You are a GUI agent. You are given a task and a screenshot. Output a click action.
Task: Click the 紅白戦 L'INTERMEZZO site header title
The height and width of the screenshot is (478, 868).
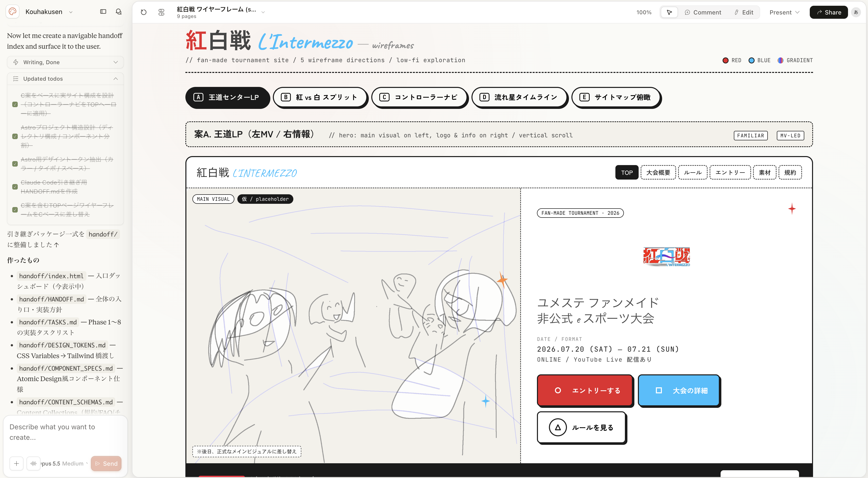[x=247, y=173]
